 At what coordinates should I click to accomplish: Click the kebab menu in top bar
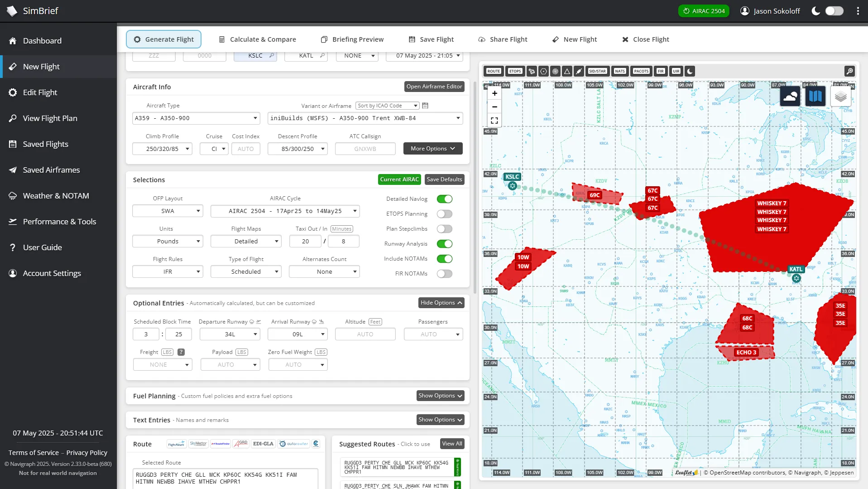coord(858,11)
